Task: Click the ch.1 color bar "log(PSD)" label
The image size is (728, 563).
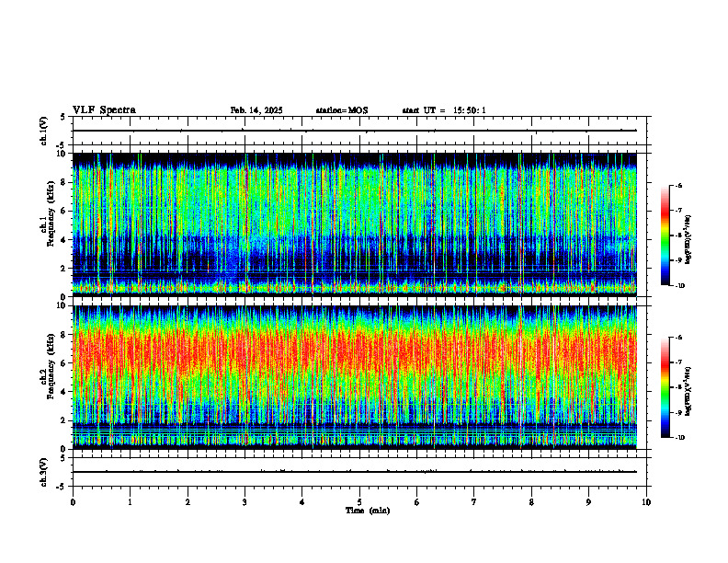Action: [688, 240]
